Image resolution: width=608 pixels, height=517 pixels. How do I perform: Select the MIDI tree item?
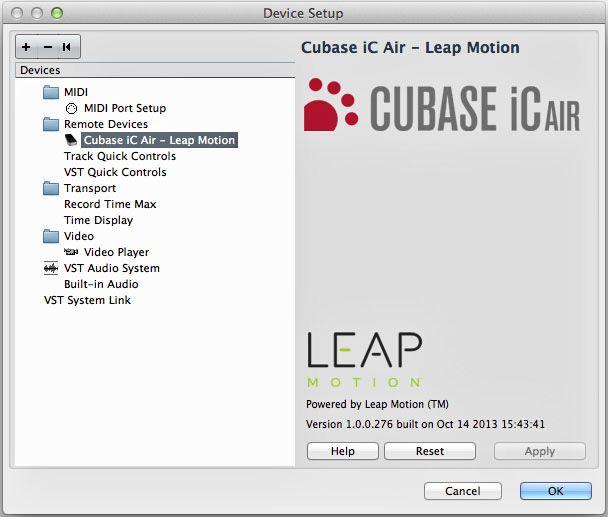[76, 92]
